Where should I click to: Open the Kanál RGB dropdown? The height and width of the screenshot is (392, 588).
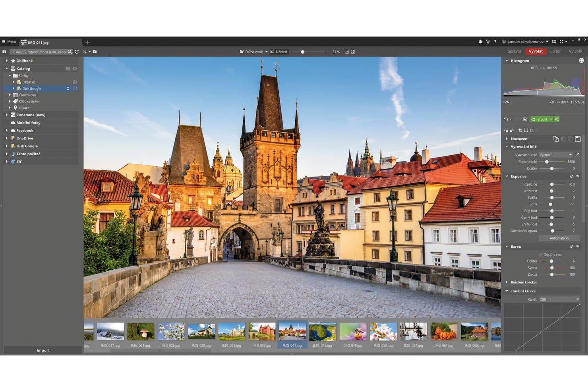pos(559,299)
